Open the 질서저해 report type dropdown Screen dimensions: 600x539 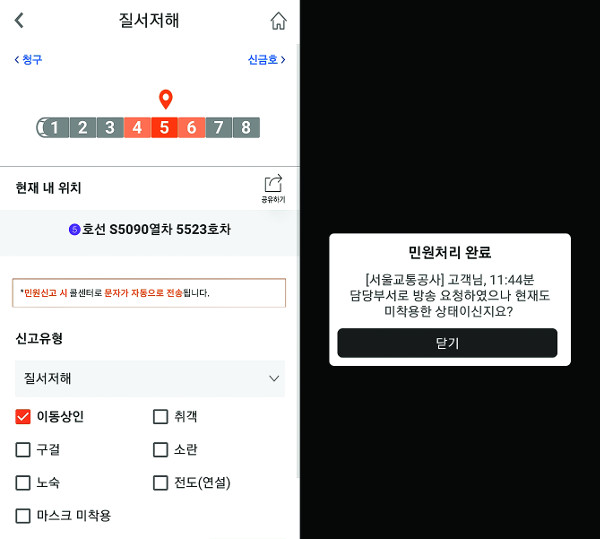click(x=150, y=378)
